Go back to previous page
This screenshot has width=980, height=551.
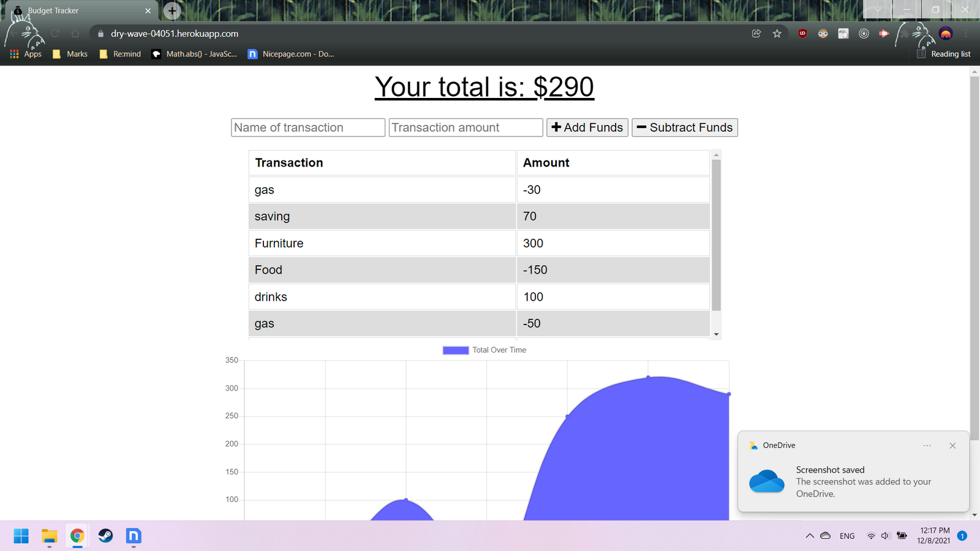13,34
